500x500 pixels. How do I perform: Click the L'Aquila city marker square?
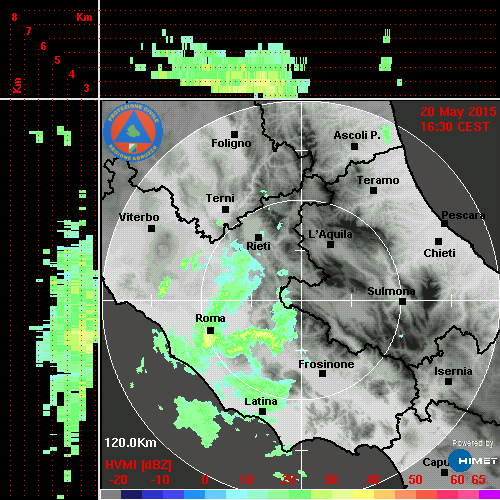pos(330,245)
